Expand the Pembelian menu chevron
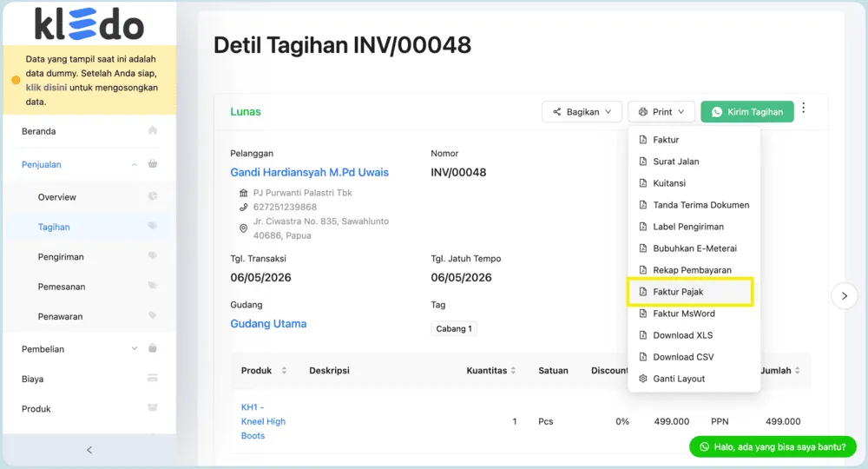The width and height of the screenshot is (868, 469). pos(135,349)
